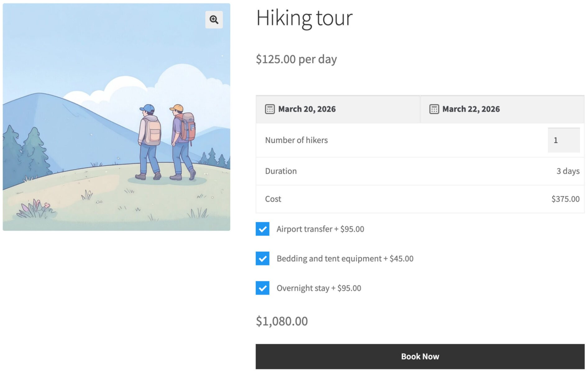Uncheck the Overnight stay extra
The width and height of the screenshot is (588, 373).
coord(262,288)
